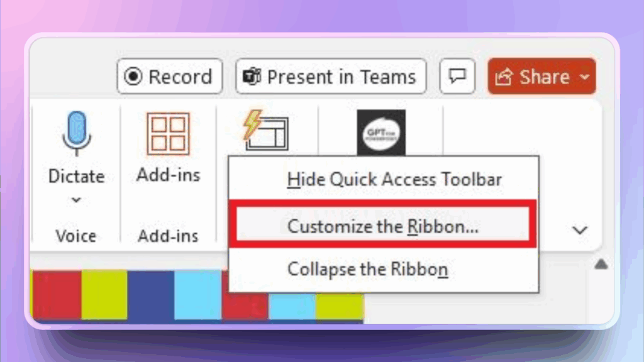Open the GPT for PowerPoint add-in icon

381,132
